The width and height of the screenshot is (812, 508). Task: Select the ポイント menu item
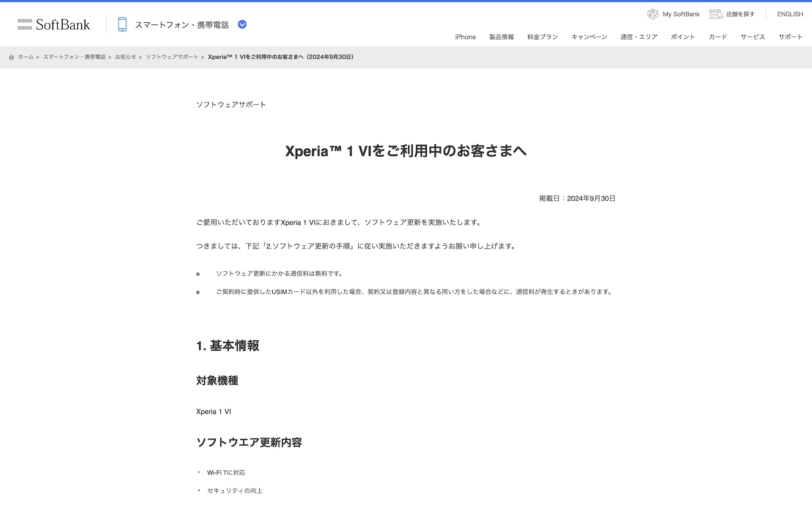coord(683,37)
